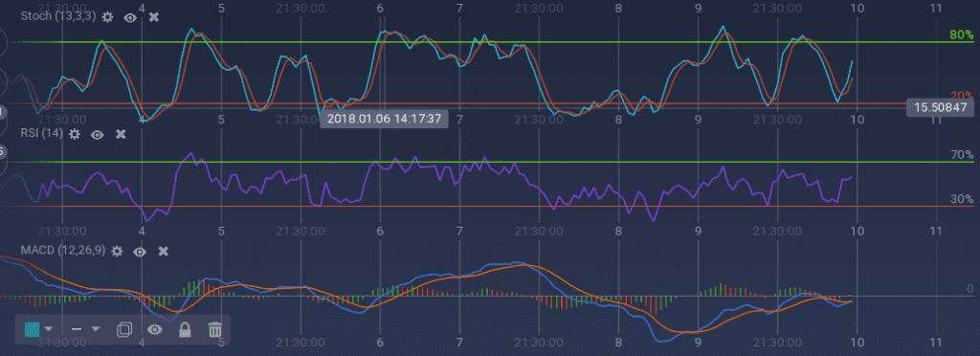
Task: Duplicate the drawing with clone icon
Action: pos(124,329)
